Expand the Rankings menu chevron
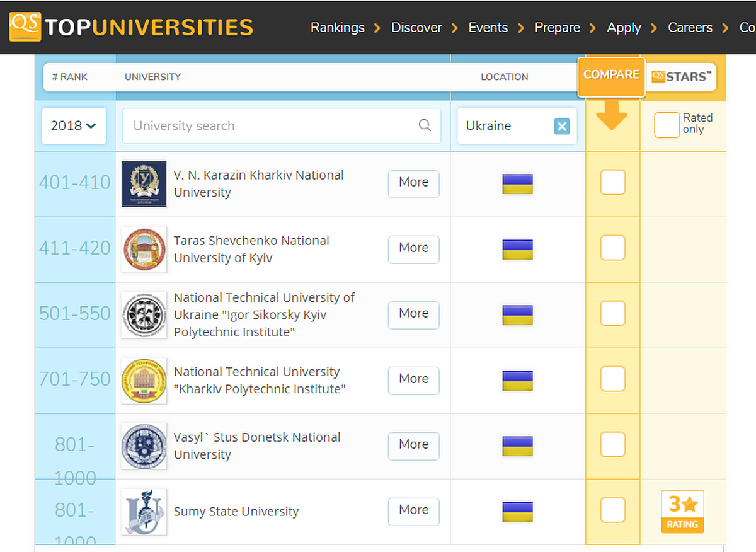 (x=377, y=28)
